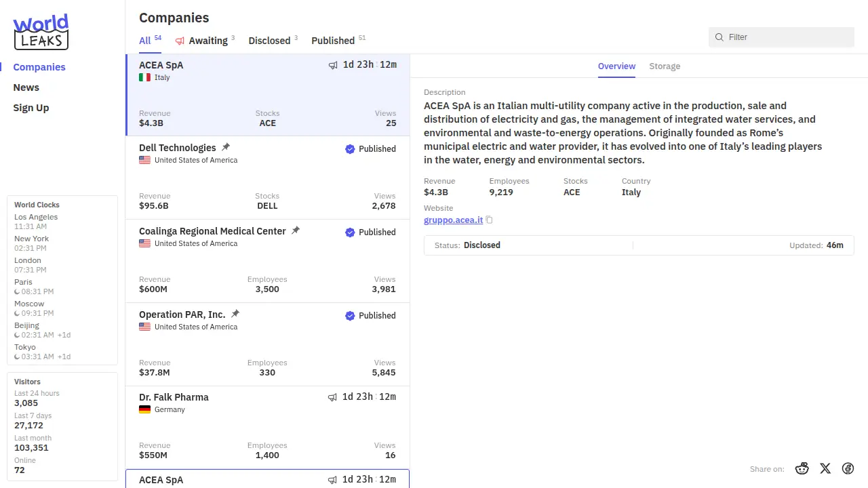Select the Overview tab
This screenshot has width=868, height=488.
pos(616,66)
